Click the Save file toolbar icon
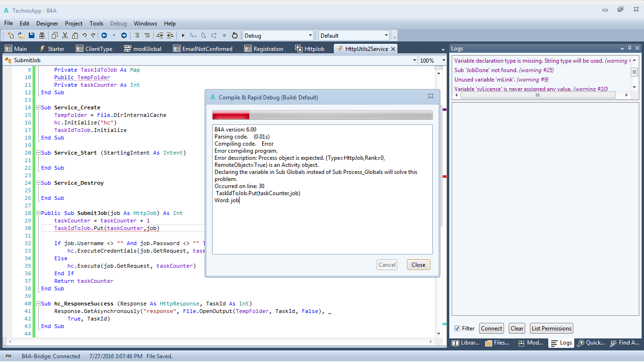The width and height of the screenshot is (644, 362). [32, 35]
